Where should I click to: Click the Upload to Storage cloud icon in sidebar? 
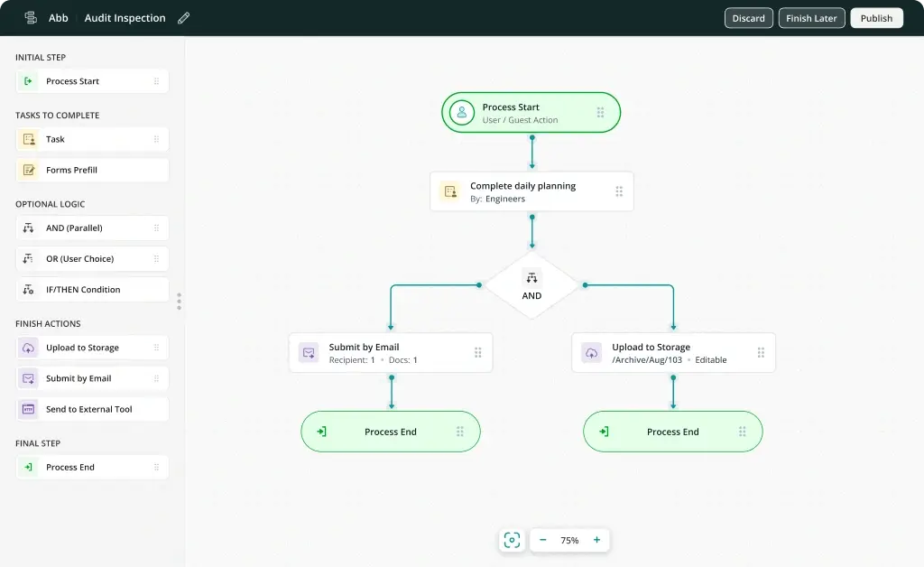pos(28,348)
